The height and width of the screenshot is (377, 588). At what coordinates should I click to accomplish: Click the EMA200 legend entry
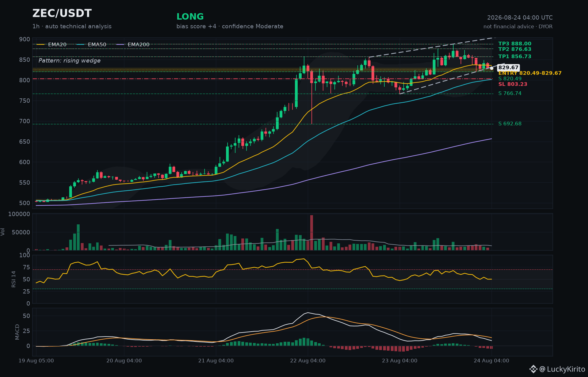click(133, 44)
